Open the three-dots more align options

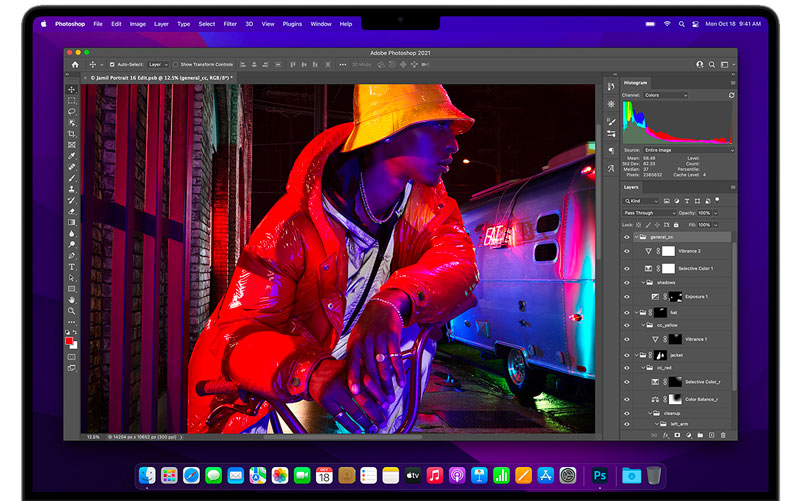pyautogui.click(x=342, y=65)
